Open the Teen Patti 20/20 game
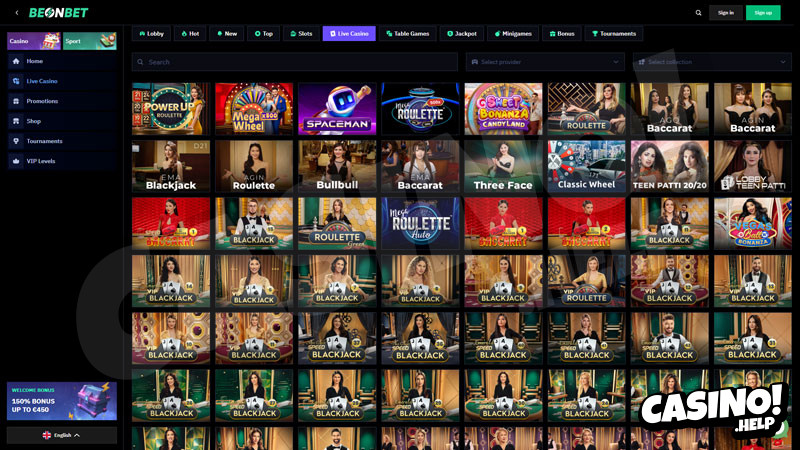 [x=670, y=166]
